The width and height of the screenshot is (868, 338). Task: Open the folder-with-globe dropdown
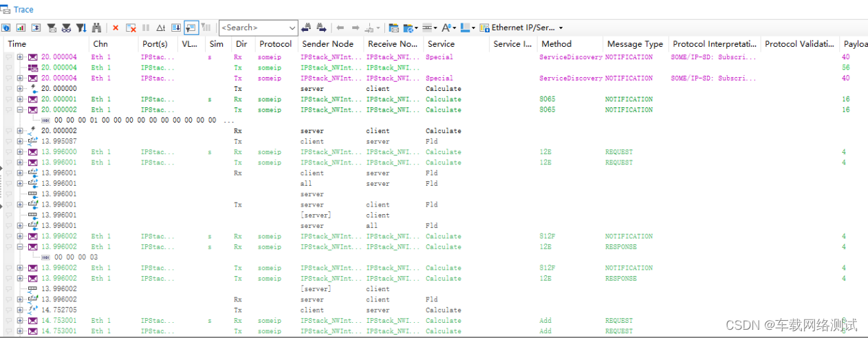(416, 28)
